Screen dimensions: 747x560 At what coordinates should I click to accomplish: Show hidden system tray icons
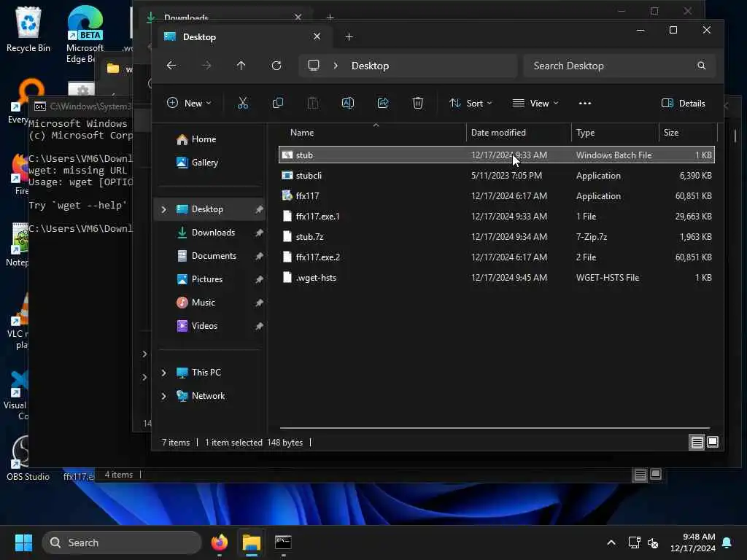[611, 542]
